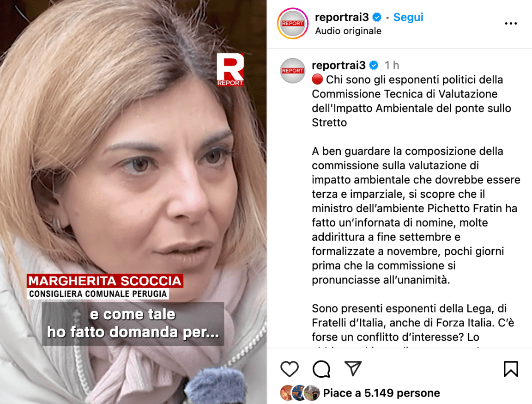Image resolution: width=532 pixels, height=404 pixels.
Task: Click the liker avatars next to likes
Action: tap(300, 393)
